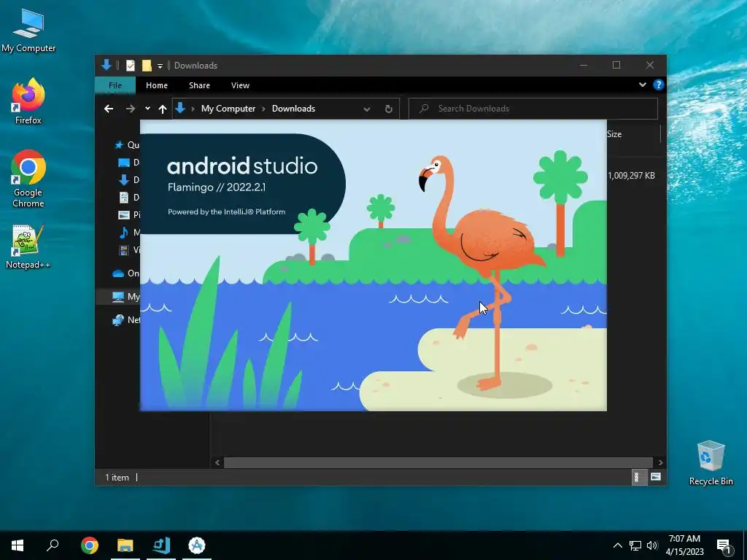This screenshot has height=560, width=747.
Task: Open My Computer desktop icon
Action: 28,30
